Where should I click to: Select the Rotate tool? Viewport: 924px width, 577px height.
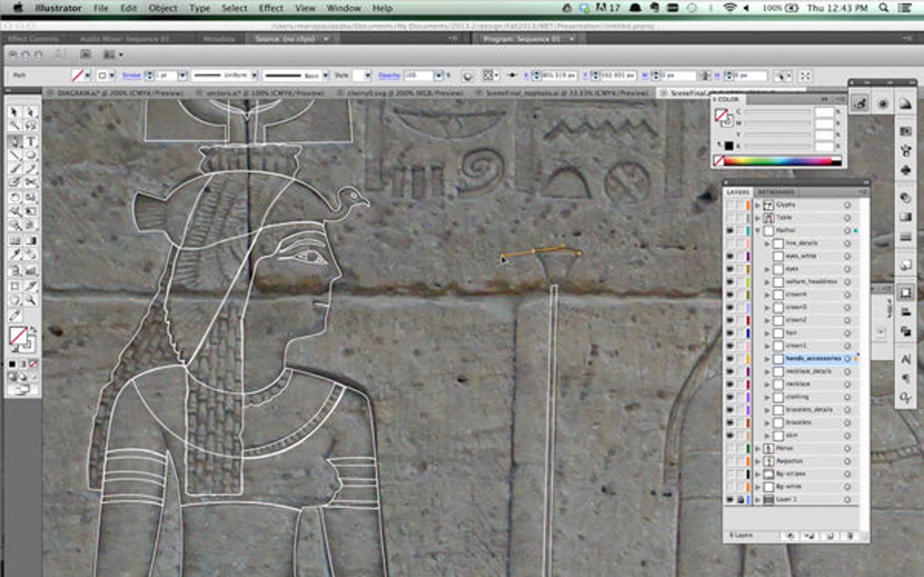pos(14,197)
